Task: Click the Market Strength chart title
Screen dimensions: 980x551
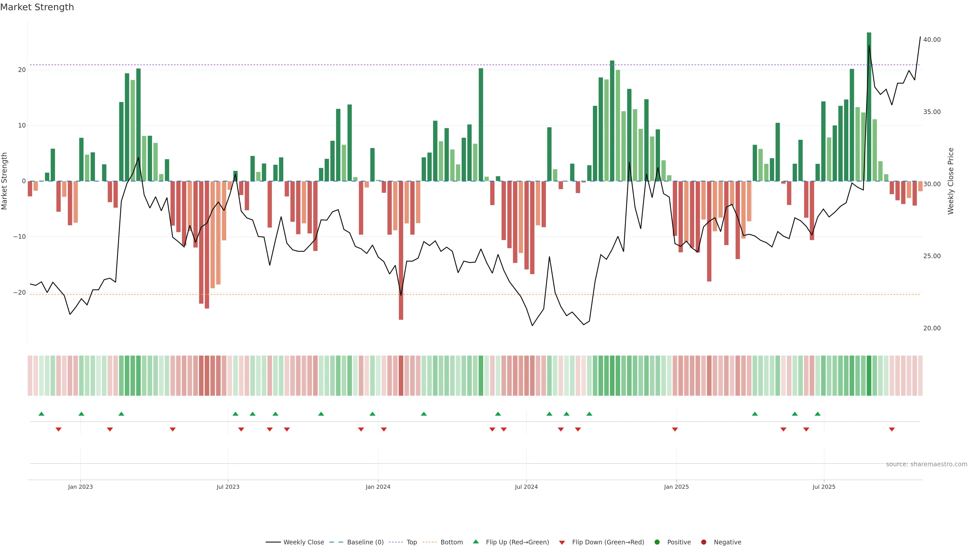Action: point(37,7)
